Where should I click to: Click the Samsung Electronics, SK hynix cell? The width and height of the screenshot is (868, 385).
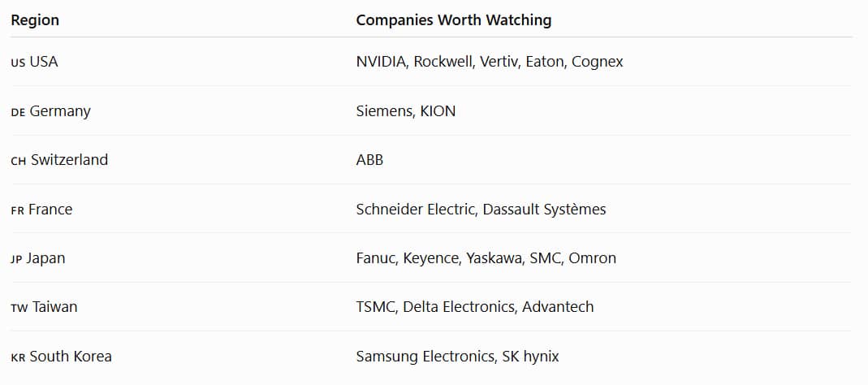coord(457,357)
